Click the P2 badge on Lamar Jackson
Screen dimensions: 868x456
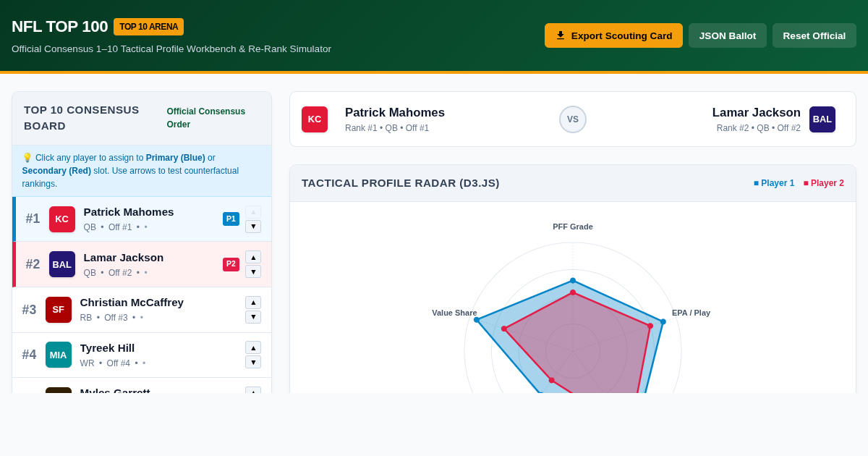231,264
